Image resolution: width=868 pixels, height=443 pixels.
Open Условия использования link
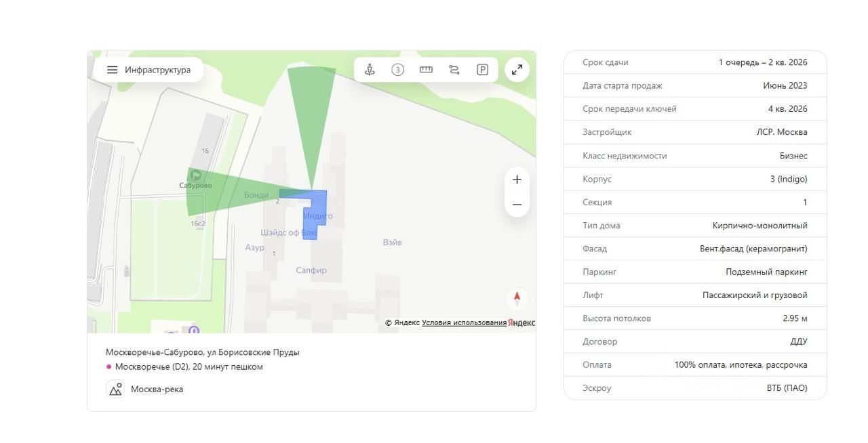click(x=464, y=322)
